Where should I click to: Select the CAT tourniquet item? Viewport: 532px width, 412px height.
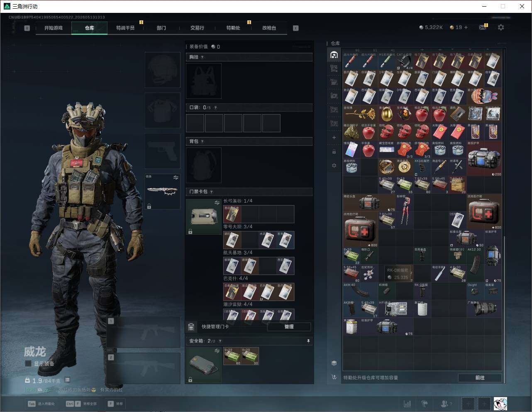(x=405, y=61)
